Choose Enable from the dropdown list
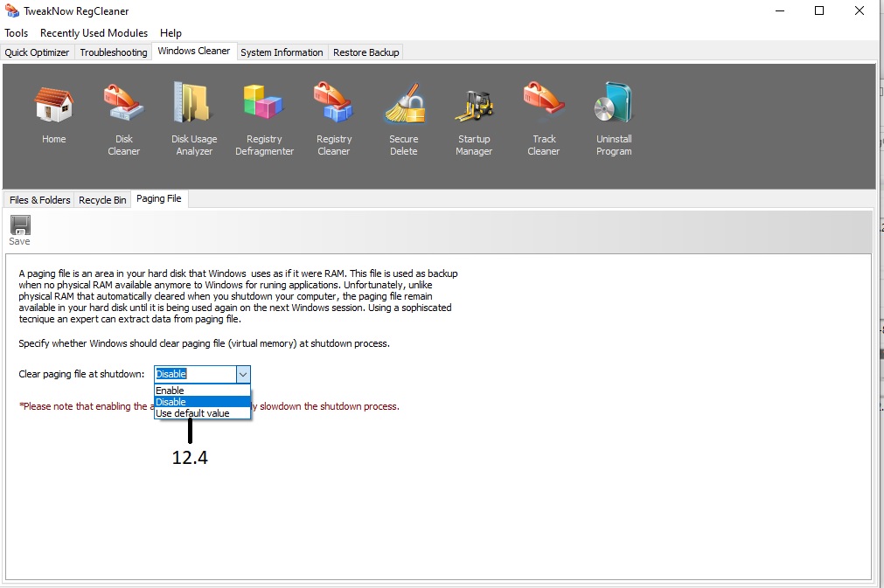This screenshot has height=588, width=884. tap(202, 391)
